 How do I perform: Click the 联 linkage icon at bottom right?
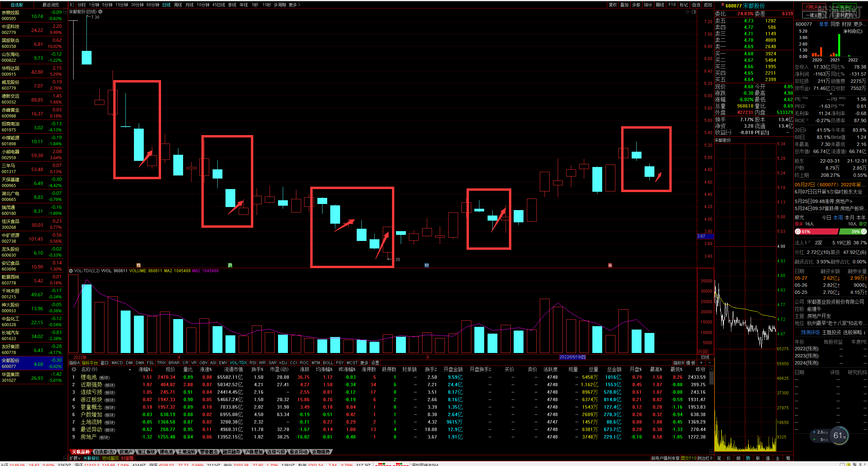click(758, 458)
